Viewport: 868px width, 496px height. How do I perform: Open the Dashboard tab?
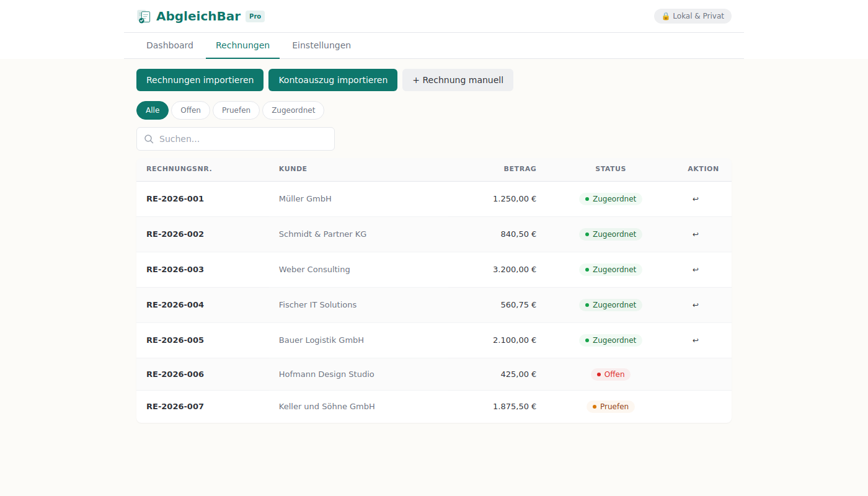pos(170,45)
